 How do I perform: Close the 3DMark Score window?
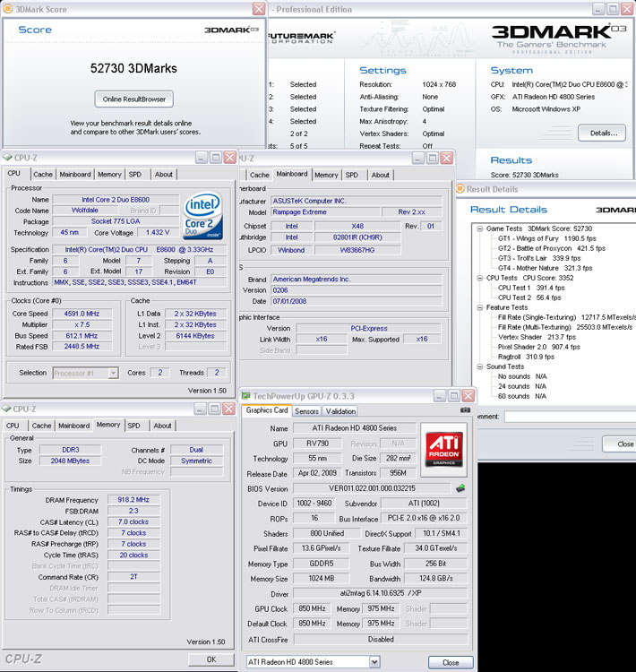pyautogui.click(x=259, y=9)
